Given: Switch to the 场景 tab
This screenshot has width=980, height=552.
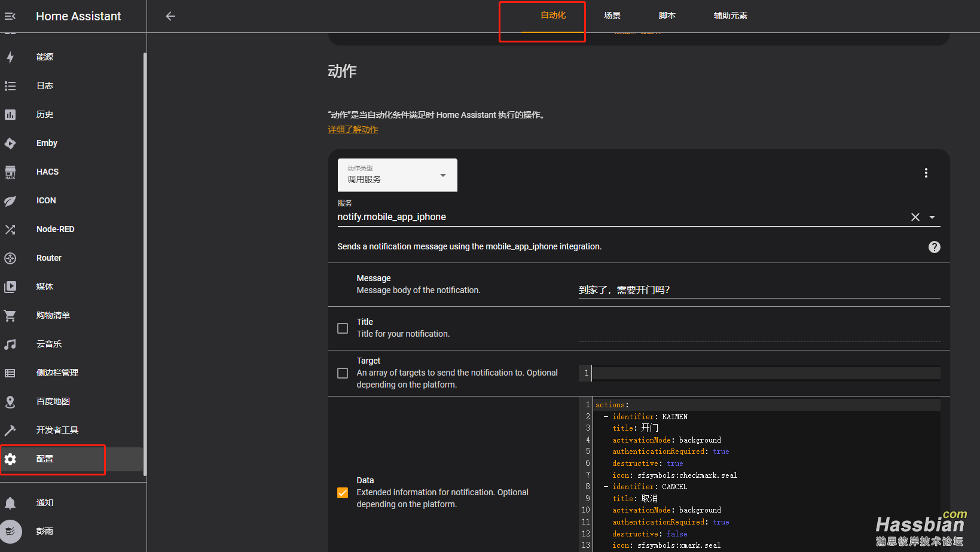Looking at the screenshot, I should (x=612, y=16).
